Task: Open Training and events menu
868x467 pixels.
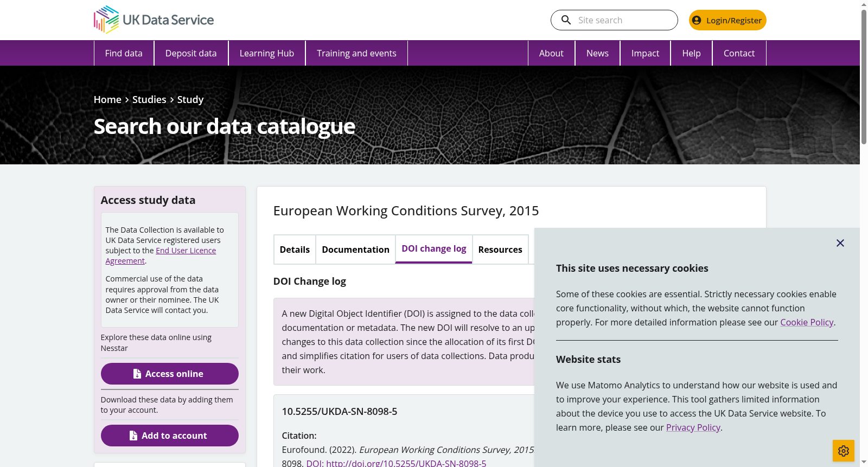Action: 356,53
